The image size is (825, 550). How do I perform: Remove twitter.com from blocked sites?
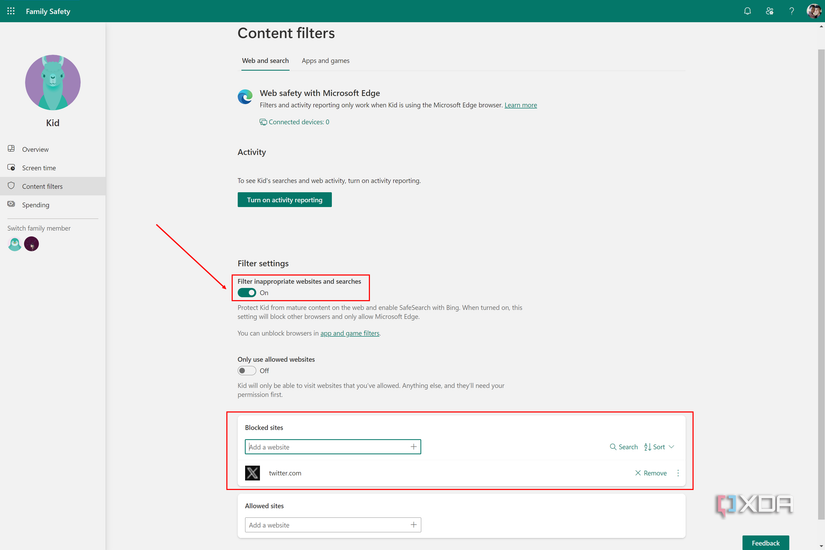651,473
